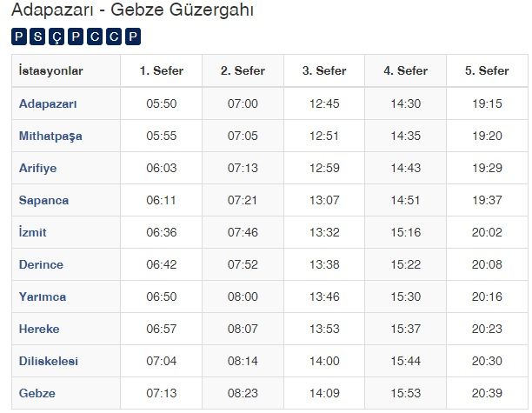Select the 07:13 Gebze arrival cell
Viewport: 532px width, 413px height.
(x=161, y=393)
